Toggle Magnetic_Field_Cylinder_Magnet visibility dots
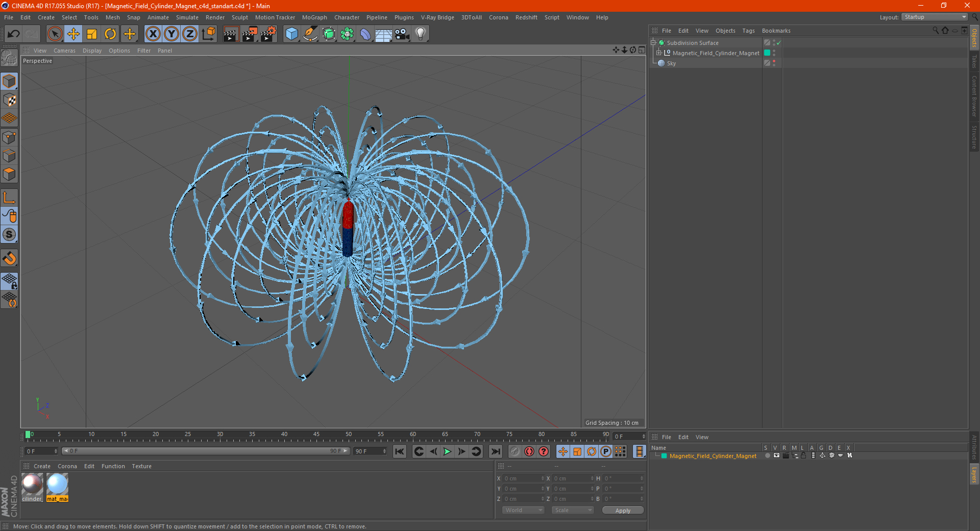 coord(774,53)
